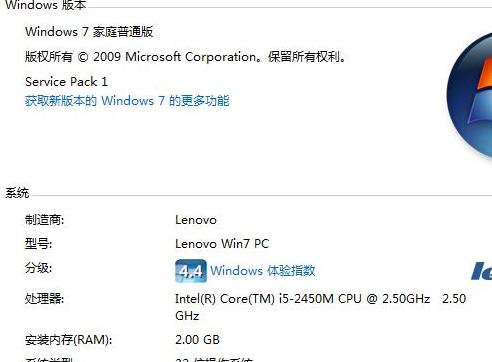The width and height of the screenshot is (492, 362).
Task: Click the Service Pack 1 text
Action: [x=66, y=82]
